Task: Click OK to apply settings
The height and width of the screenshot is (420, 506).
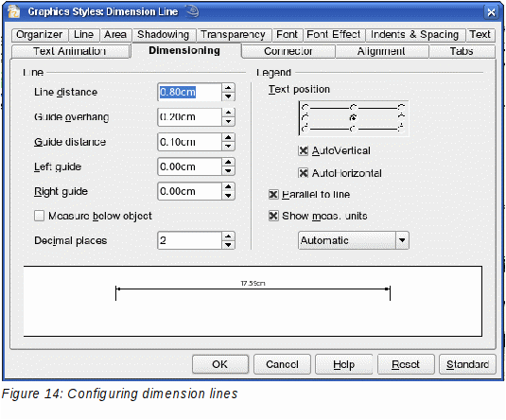Action: pyautogui.click(x=220, y=364)
